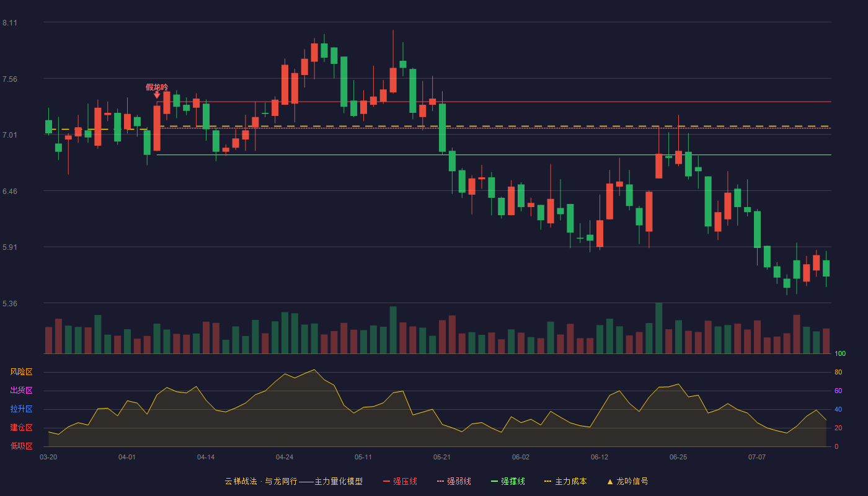This screenshot has width=868, height=496.
Task: Select the 风险区 zone label
Action: (21, 372)
